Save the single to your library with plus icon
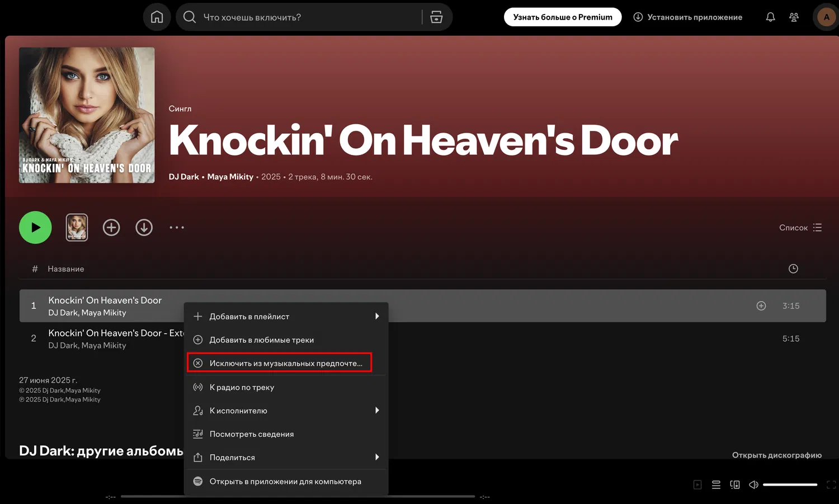Image resolution: width=839 pixels, height=504 pixels. pos(111,228)
